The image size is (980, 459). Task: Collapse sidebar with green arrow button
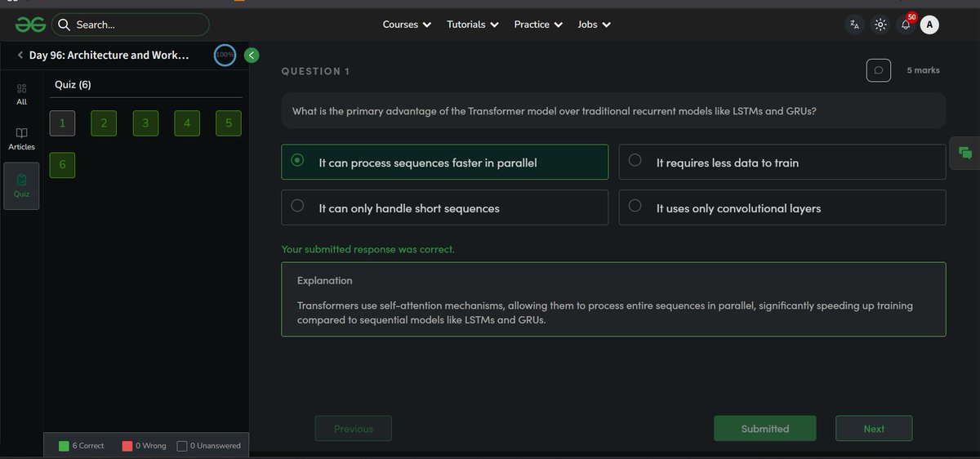[x=252, y=55]
